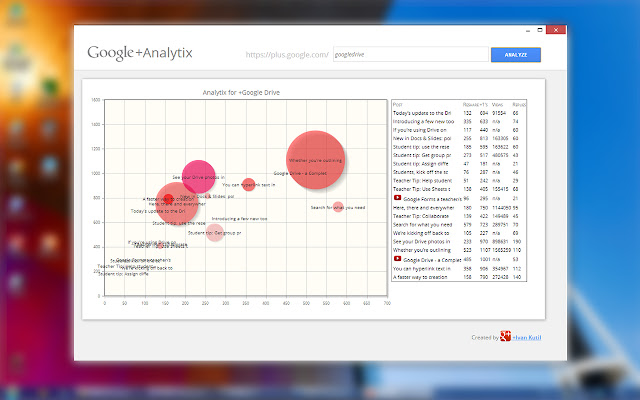Click chart label Google Drive - a Complet
This screenshot has width=640, height=400.
[x=300, y=173]
